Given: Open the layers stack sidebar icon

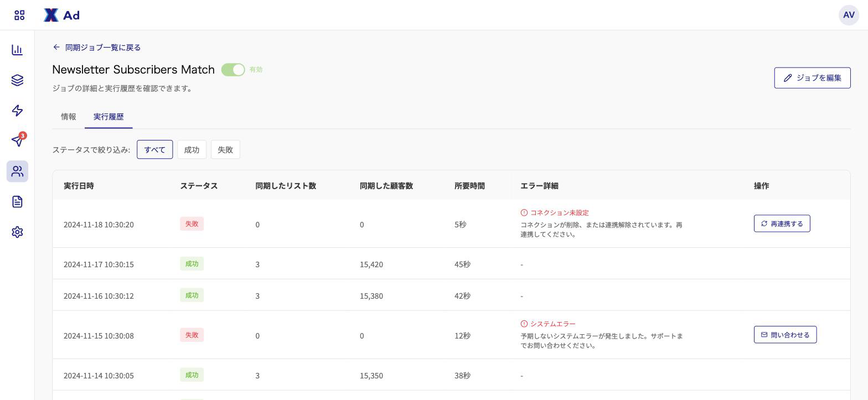Looking at the screenshot, I should [x=17, y=80].
